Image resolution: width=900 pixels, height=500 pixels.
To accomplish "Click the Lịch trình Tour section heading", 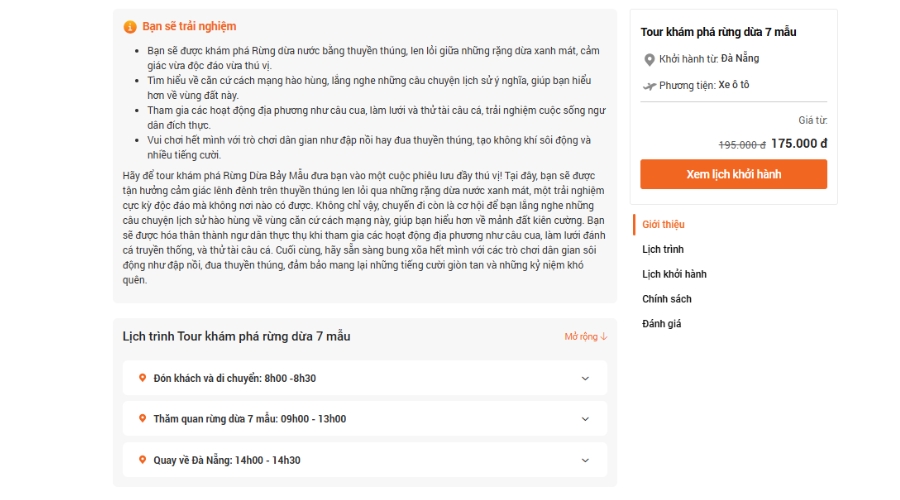I will click(236, 336).
